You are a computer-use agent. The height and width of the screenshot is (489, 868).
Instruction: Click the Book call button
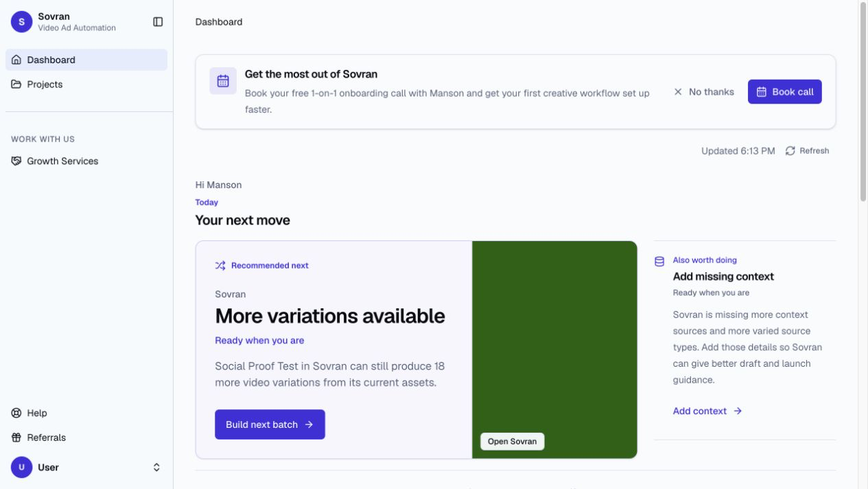point(784,92)
